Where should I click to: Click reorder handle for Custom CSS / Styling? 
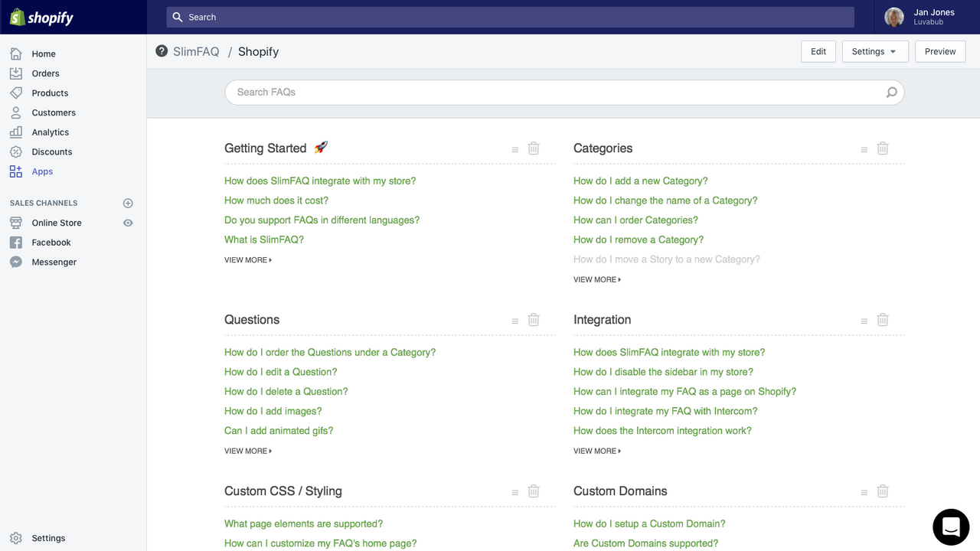point(515,493)
